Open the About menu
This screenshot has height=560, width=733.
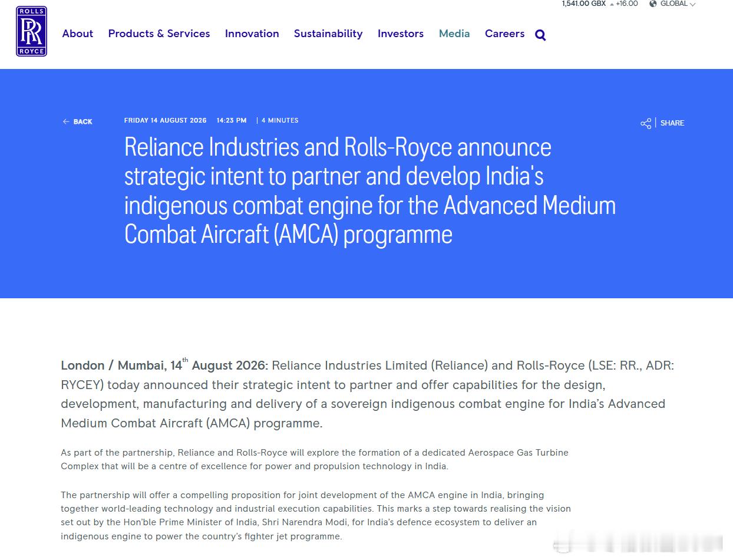78,34
